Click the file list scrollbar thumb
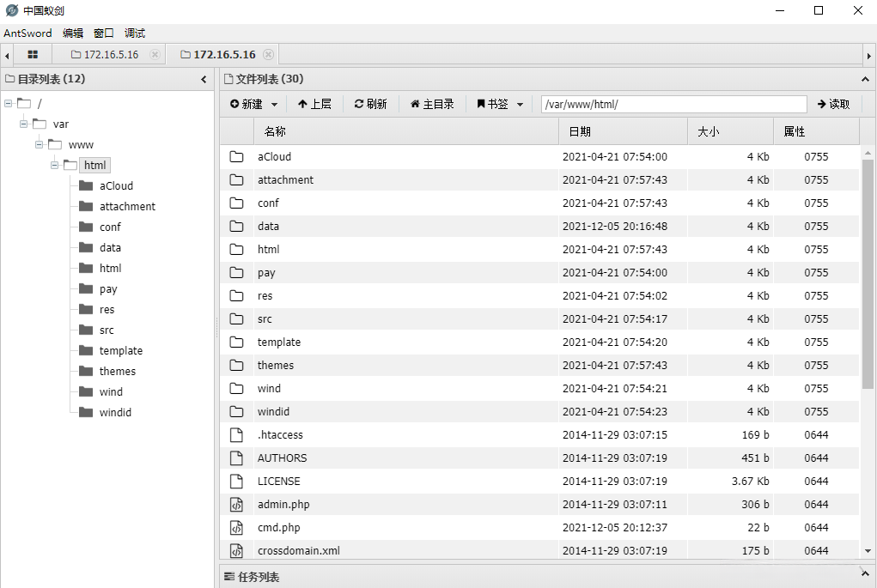This screenshot has width=877, height=588. (868, 274)
